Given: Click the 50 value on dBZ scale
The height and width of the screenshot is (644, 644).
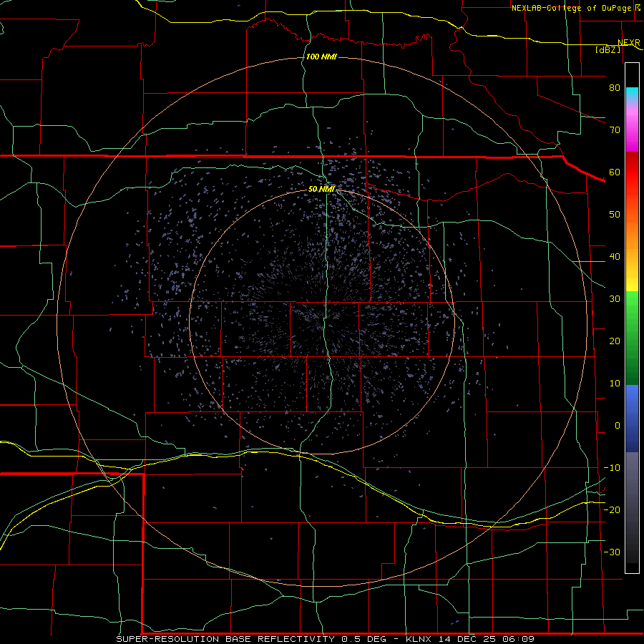Looking at the screenshot, I should tap(615, 215).
